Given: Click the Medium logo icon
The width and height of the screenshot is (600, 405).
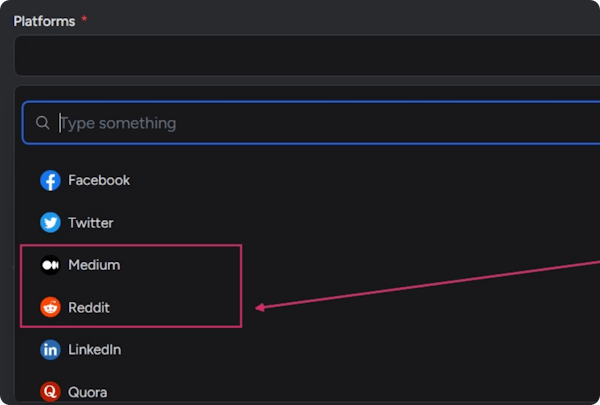Looking at the screenshot, I should pos(50,265).
